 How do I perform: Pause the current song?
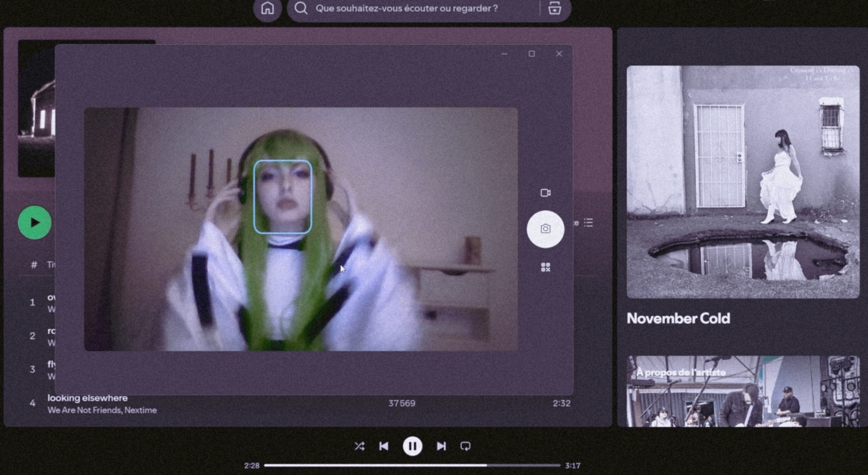pos(412,446)
